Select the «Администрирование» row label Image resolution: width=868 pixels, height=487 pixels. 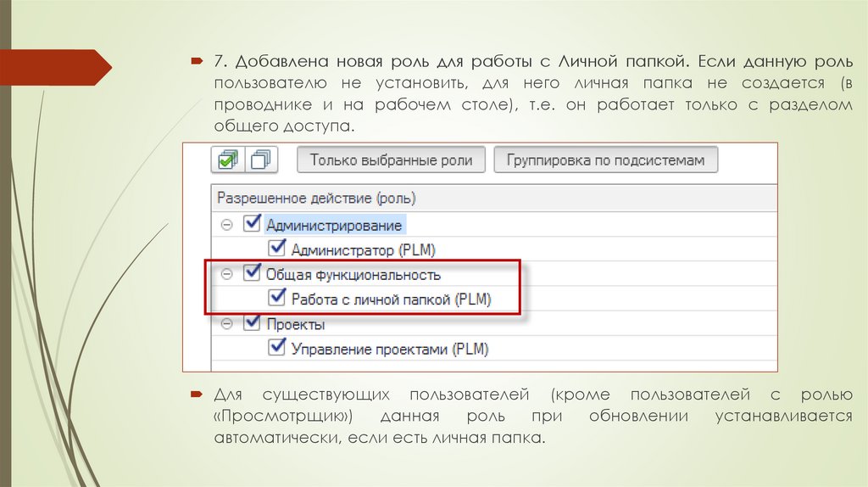(334, 226)
